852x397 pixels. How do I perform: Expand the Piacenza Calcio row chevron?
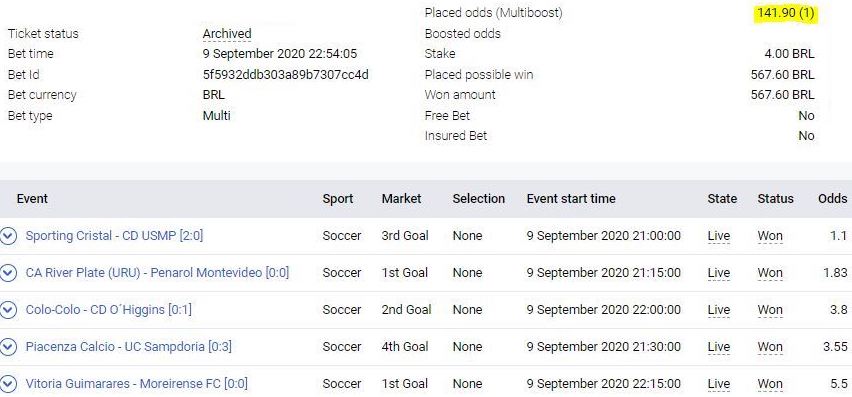click(x=8, y=347)
